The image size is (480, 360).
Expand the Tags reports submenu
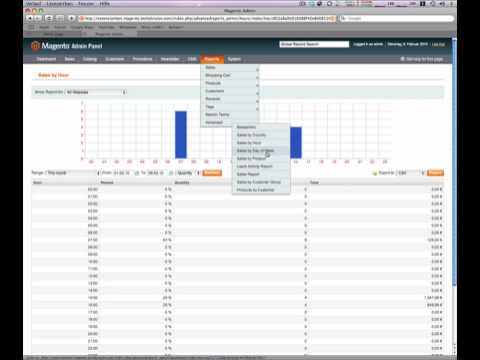point(230,107)
